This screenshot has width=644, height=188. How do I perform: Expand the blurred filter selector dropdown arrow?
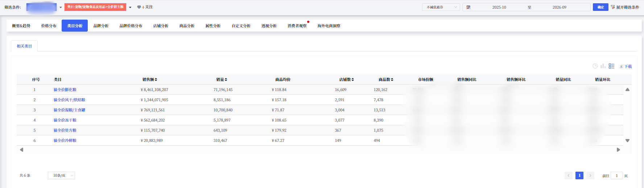click(x=61, y=7)
